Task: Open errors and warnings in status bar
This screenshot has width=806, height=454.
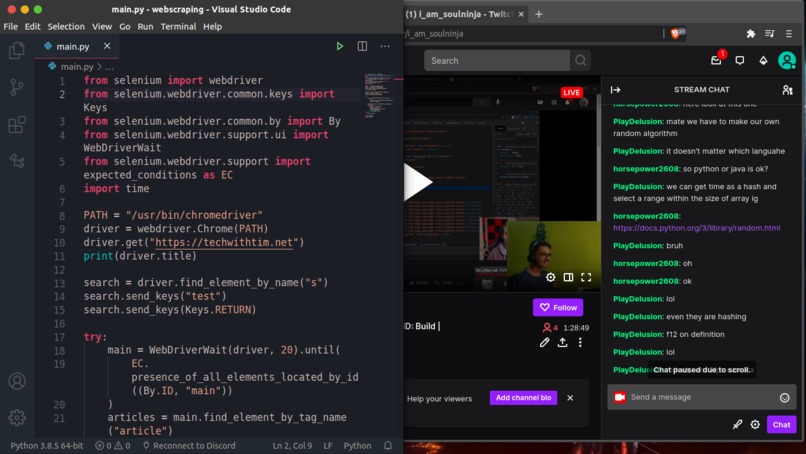Action: click(113, 446)
